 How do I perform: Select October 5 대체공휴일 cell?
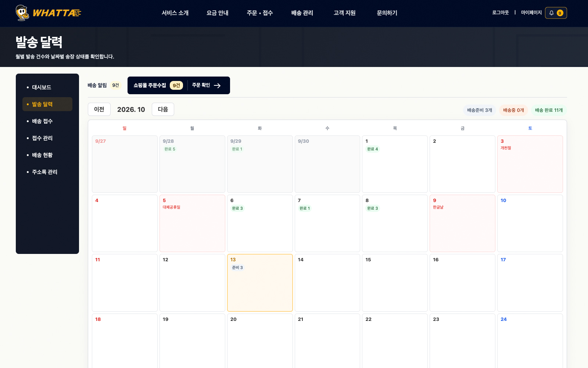[192, 223]
